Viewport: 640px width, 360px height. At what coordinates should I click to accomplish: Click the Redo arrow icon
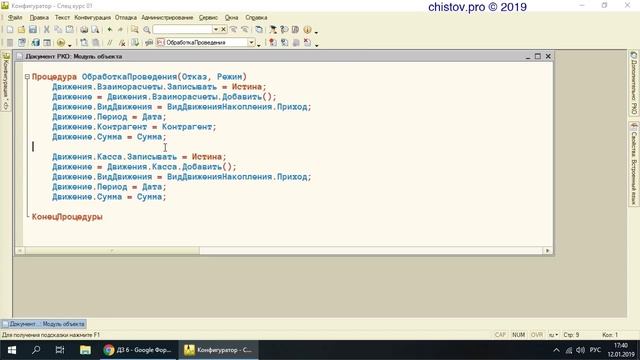pos(120,29)
